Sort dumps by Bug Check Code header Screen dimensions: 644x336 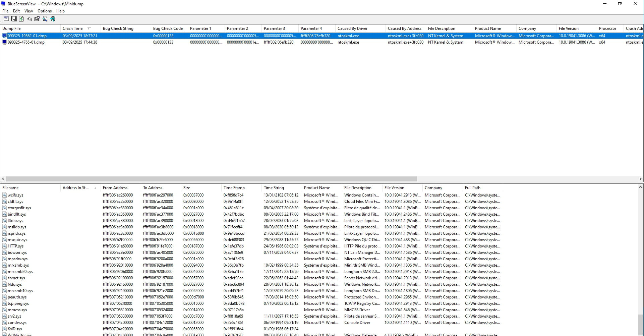pos(168,29)
